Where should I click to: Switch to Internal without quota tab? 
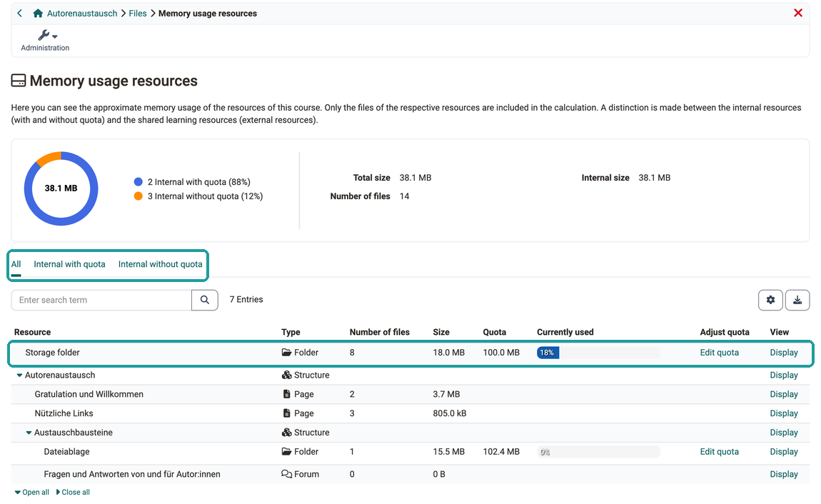(160, 264)
